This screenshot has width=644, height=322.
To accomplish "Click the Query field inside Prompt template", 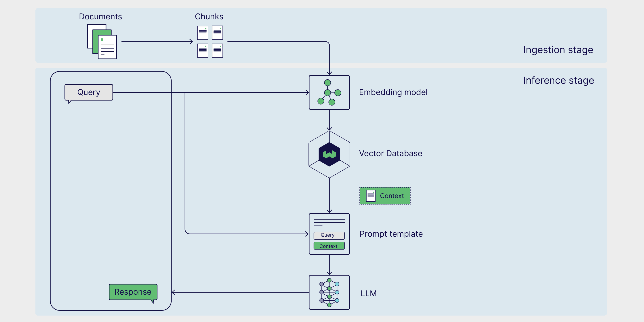I will pos(329,235).
